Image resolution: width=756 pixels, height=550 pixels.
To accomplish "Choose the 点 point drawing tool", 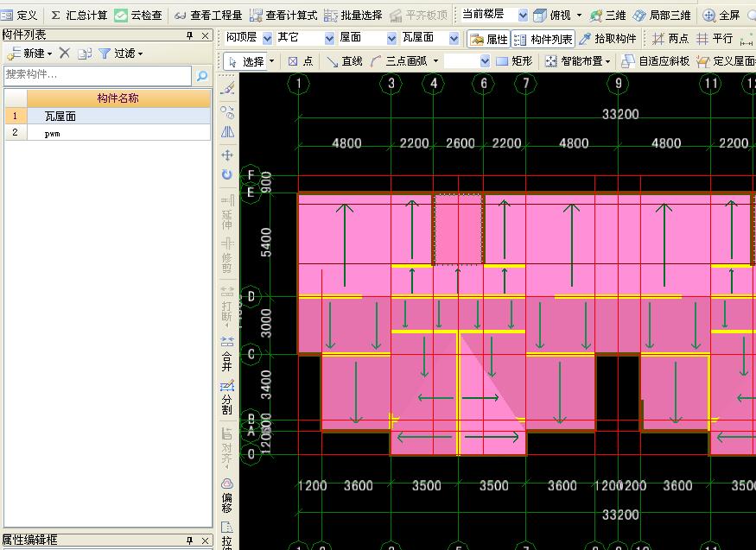I will (301, 61).
